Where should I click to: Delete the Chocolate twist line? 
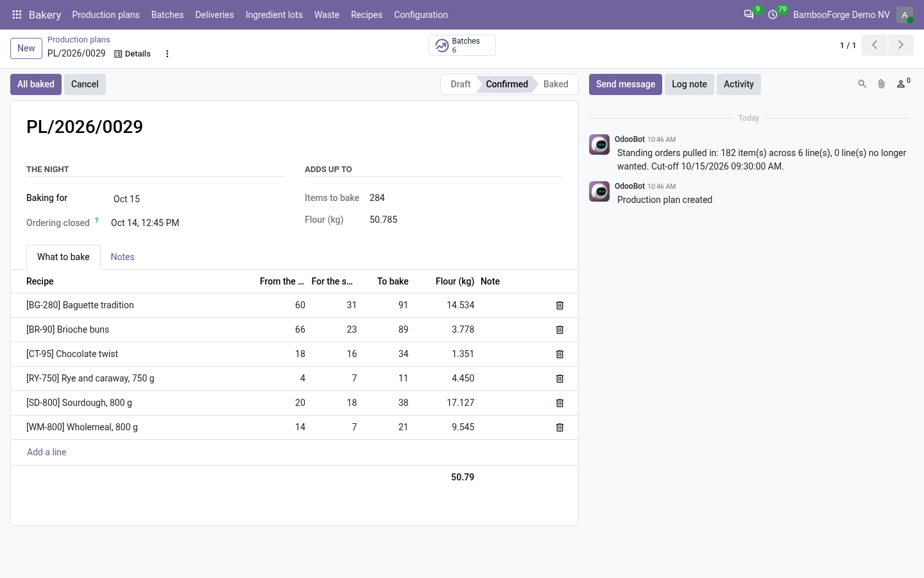click(560, 355)
